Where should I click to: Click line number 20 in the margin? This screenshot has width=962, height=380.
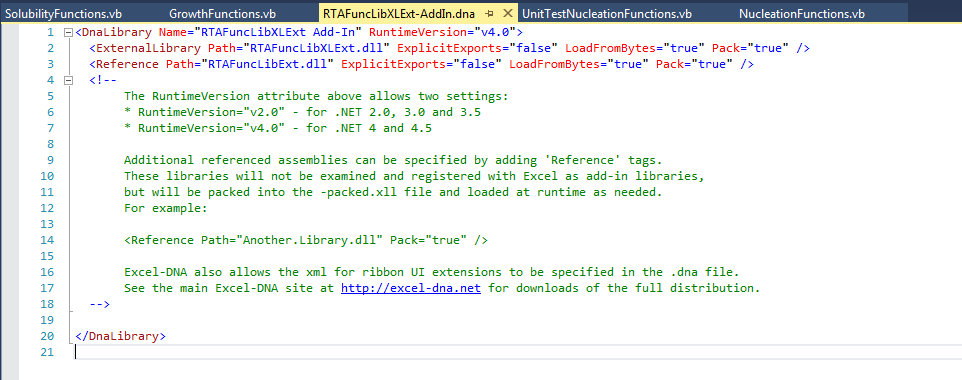pos(47,336)
